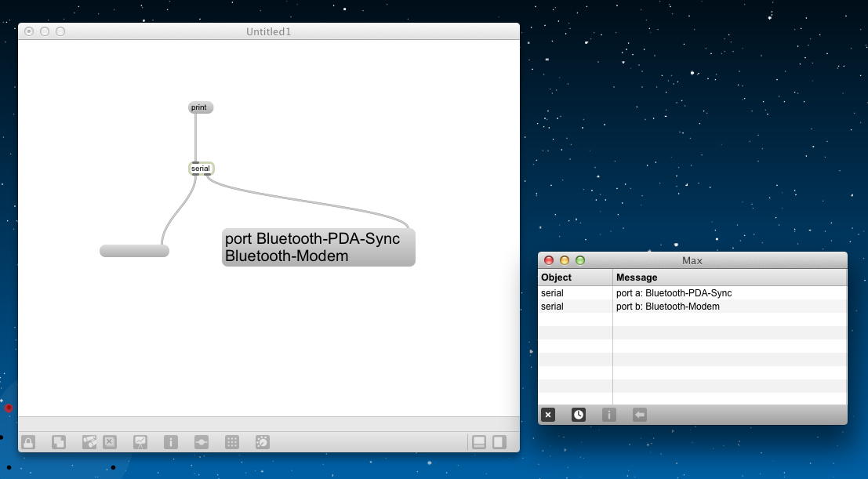Minimize the Max window with the yellow button
This screenshot has width=868, height=479.
564,260
